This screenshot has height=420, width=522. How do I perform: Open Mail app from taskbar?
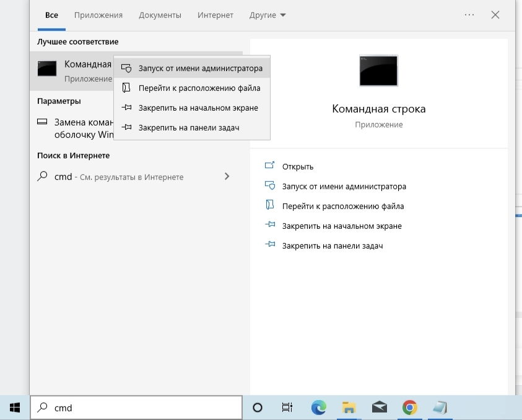pyautogui.click(x=379, y=408)
